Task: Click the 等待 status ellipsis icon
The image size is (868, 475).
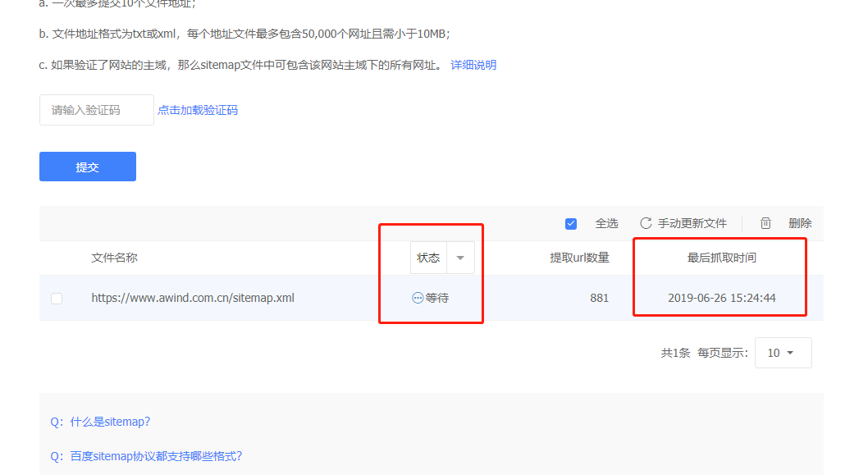Action: pos(418,298)
